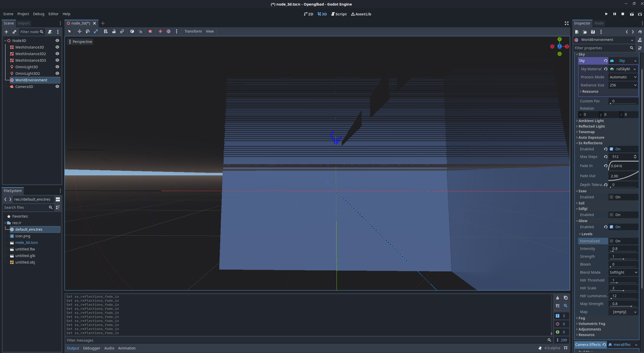Play the edited scene
This screenshot has width=644, height=353.
[x=632, y=14]
